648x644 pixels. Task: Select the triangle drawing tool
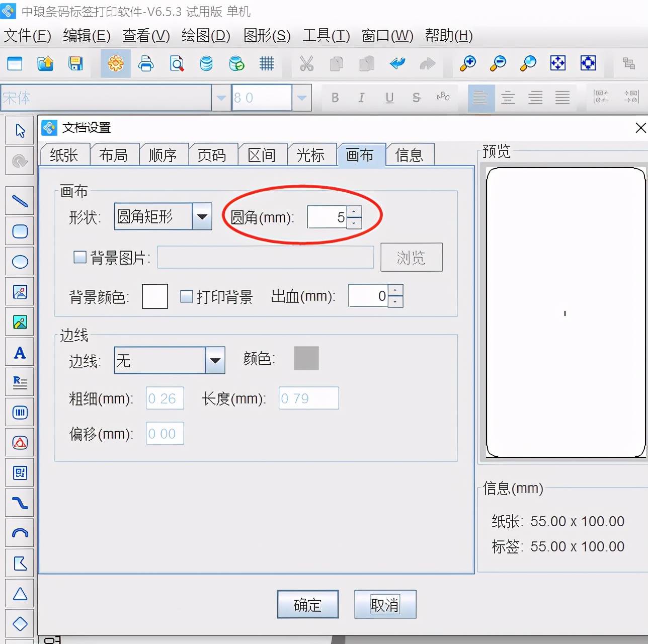[x=20, y=594]
